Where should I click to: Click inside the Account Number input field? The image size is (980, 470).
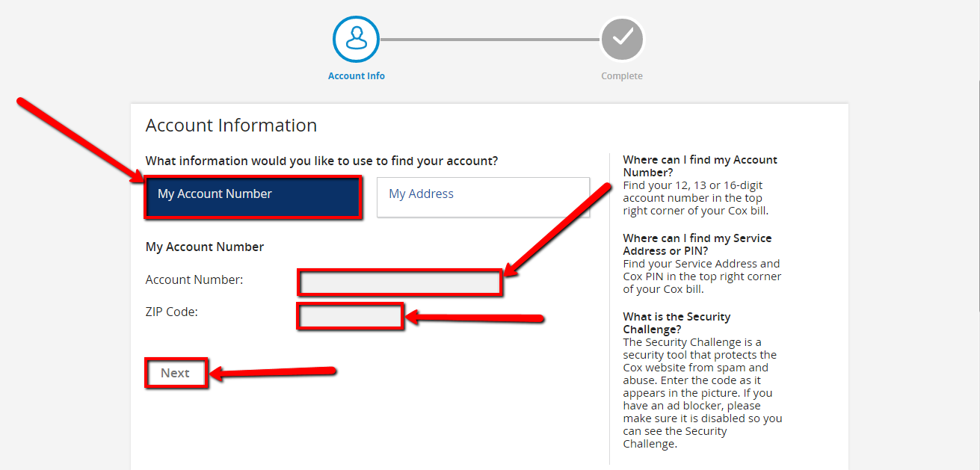400,282
